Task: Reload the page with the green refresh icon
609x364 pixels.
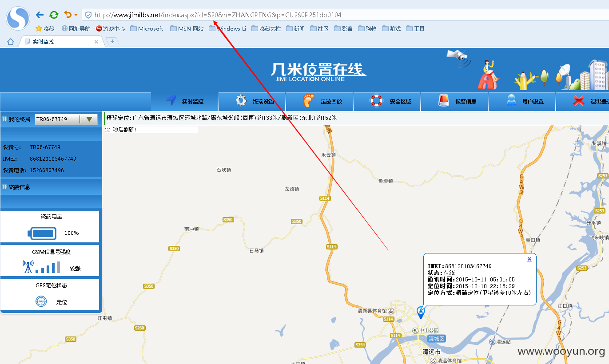Action: point(54,15)
